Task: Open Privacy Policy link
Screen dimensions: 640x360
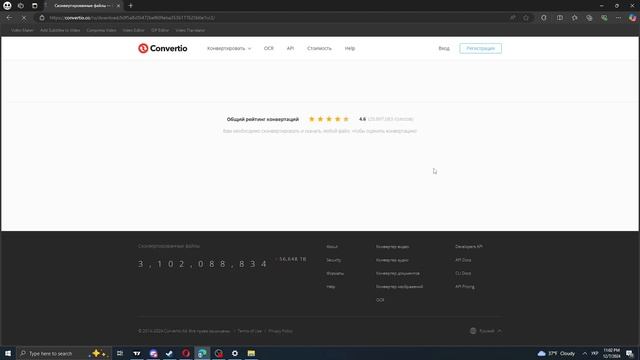Action: 280,331
